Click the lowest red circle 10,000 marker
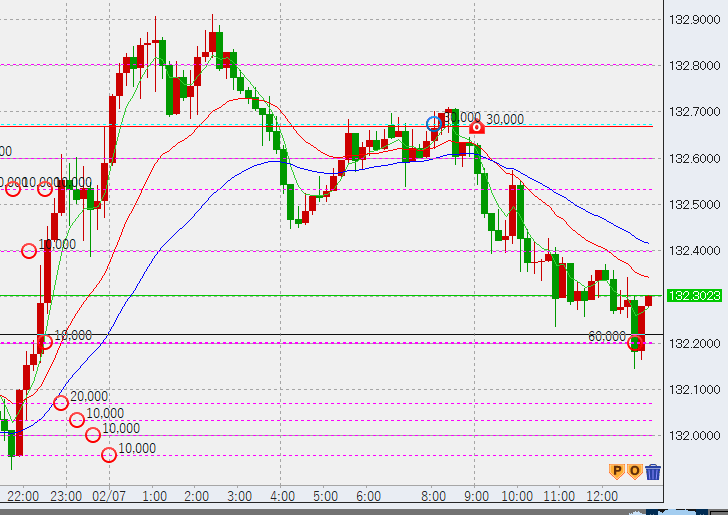Viewport: 728px width, 515px height. [x=109, y=455]
